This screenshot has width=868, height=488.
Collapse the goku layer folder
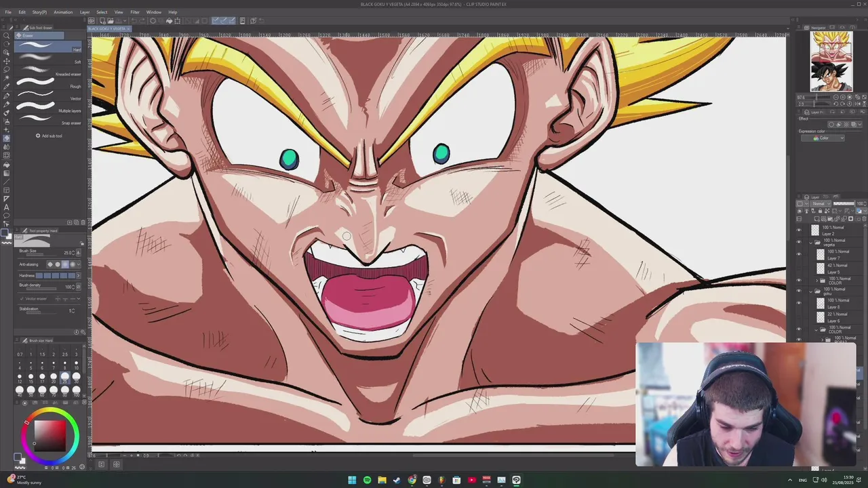pyautogui.click(x=811, y=291)
